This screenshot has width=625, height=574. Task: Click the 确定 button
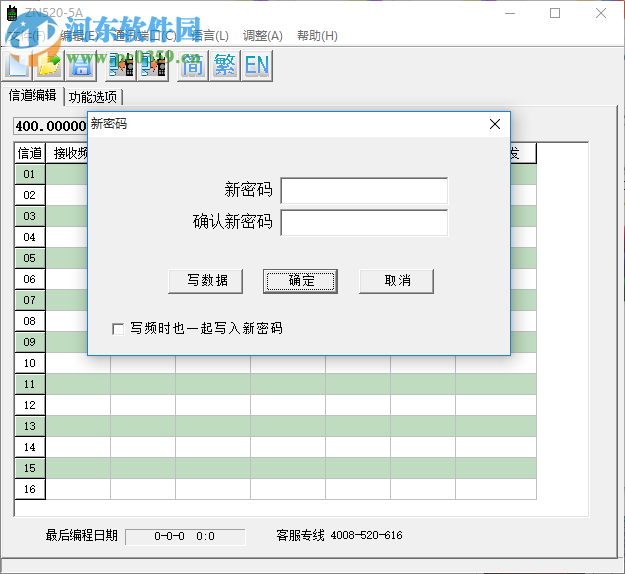coord(301,281)
